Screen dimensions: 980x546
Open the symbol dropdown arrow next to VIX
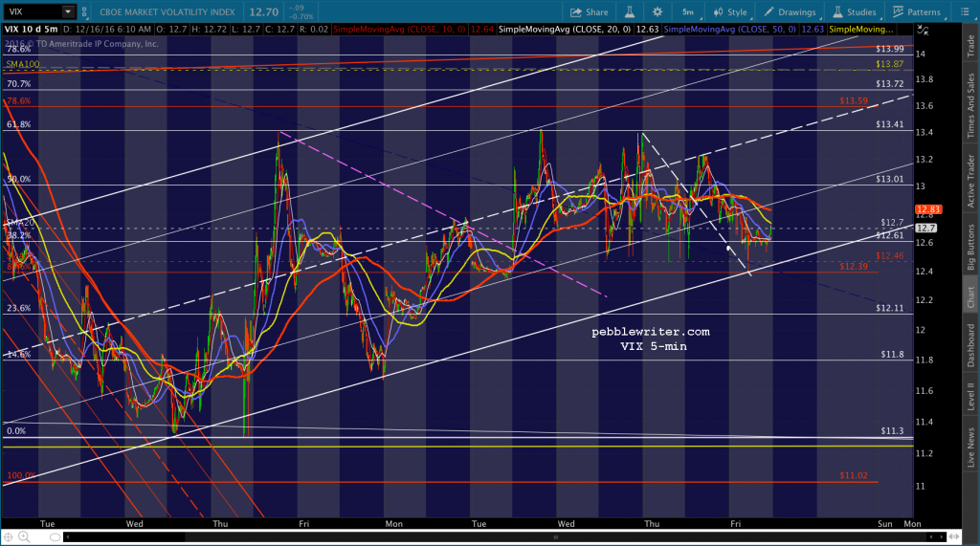point(68,11)
